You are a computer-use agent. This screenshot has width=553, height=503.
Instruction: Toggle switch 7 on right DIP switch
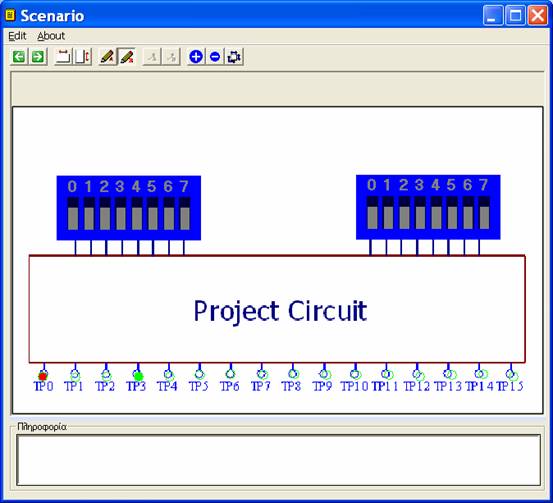pyautogui.click(x=484, y=213)
